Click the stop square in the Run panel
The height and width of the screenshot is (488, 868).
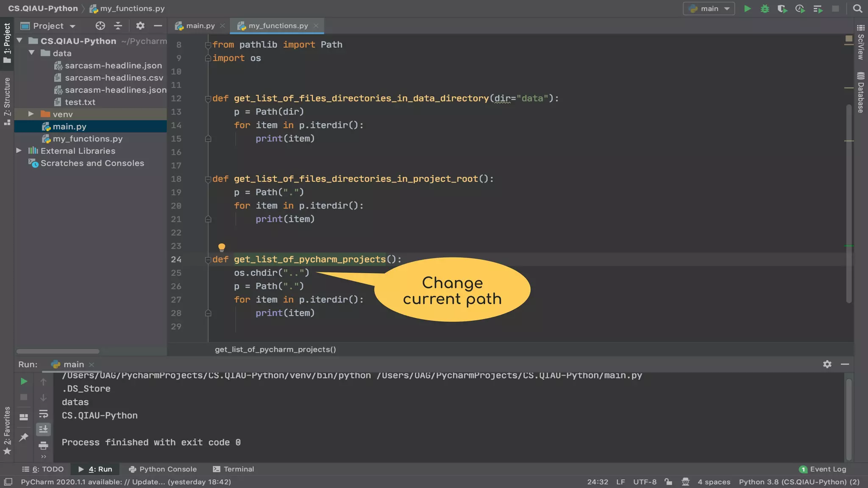click(24, 397)
